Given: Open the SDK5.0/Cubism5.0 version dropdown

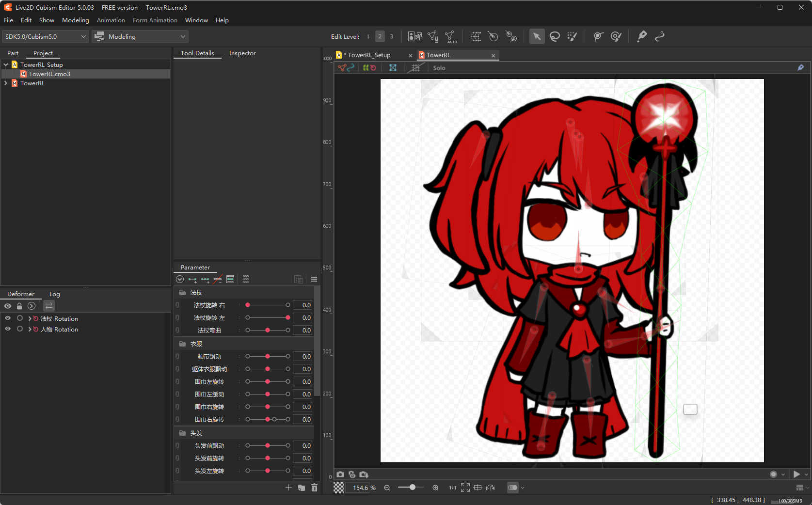Looking at the screenshot, I should (45, 36).
